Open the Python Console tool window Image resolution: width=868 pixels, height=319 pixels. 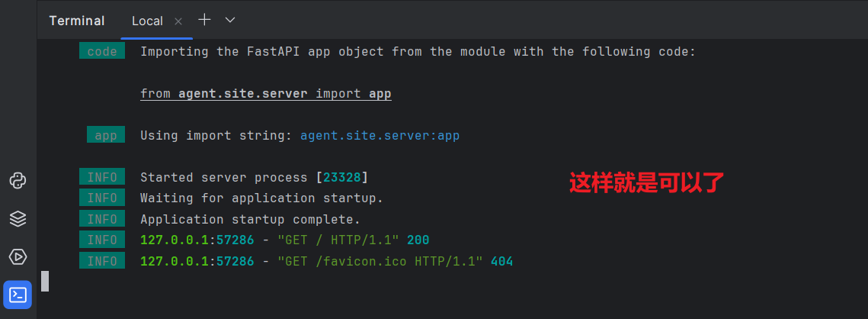(18, 181)
